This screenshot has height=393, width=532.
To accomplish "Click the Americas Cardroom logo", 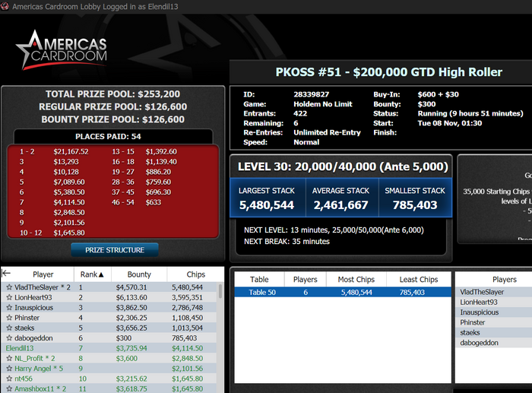I will click(62, 49).
